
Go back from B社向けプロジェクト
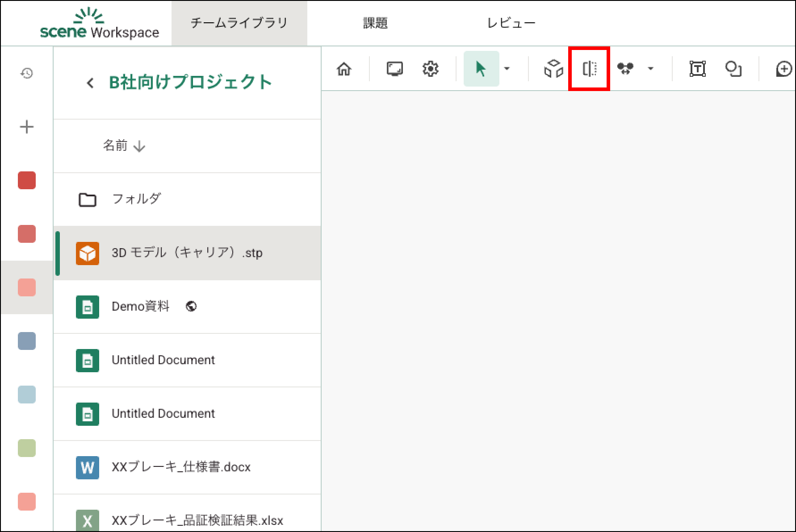tap(90, 83)
